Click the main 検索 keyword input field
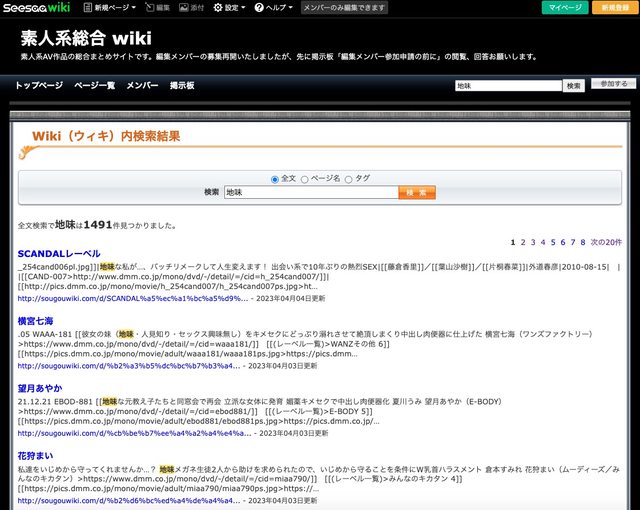 (309, 192)
